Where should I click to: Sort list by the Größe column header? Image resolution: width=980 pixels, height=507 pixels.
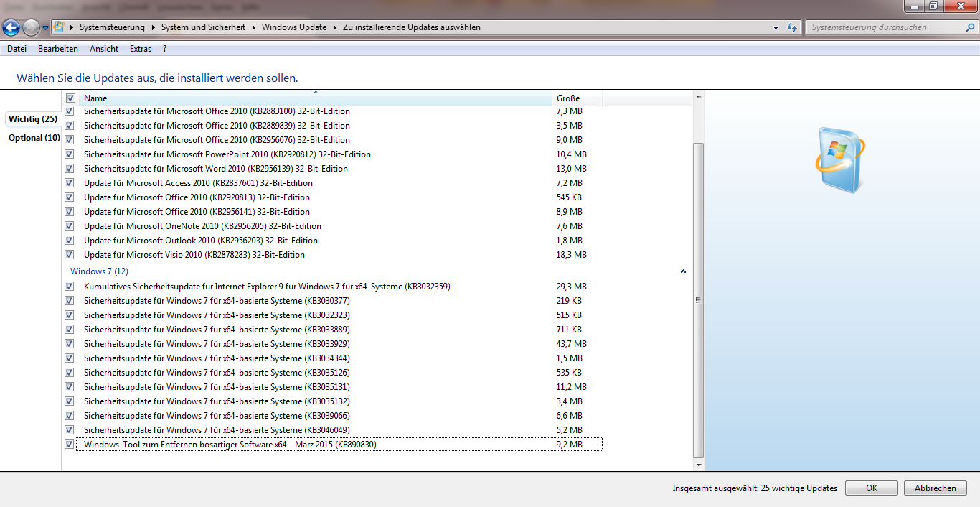pyautogui.click(x=578, y=98)
